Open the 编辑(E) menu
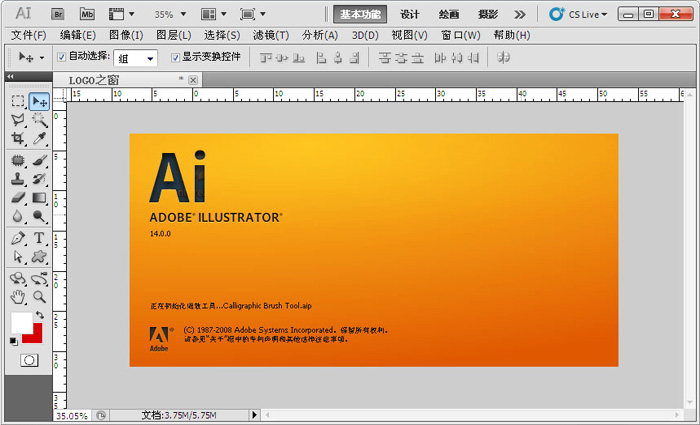 (x=78, y=35)
